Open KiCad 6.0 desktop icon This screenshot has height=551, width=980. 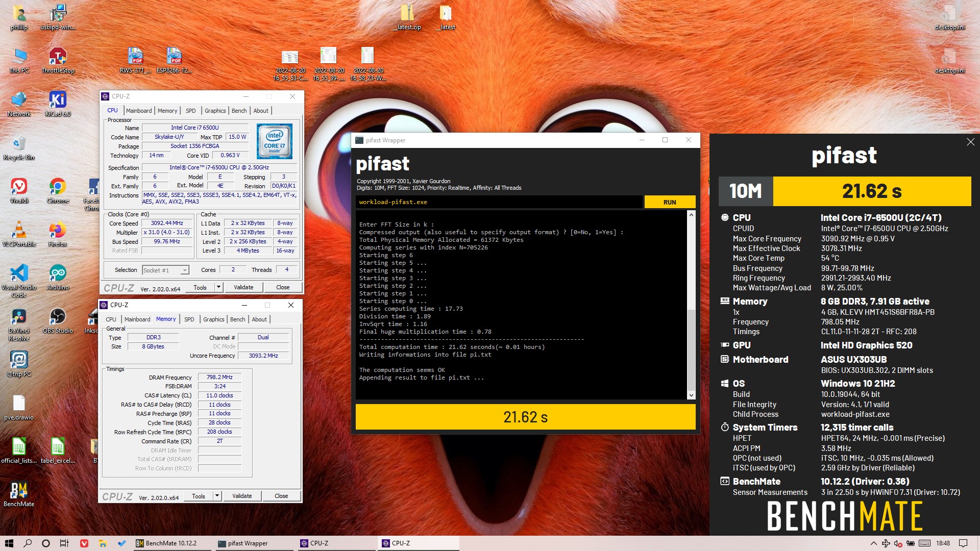point(58,104)
